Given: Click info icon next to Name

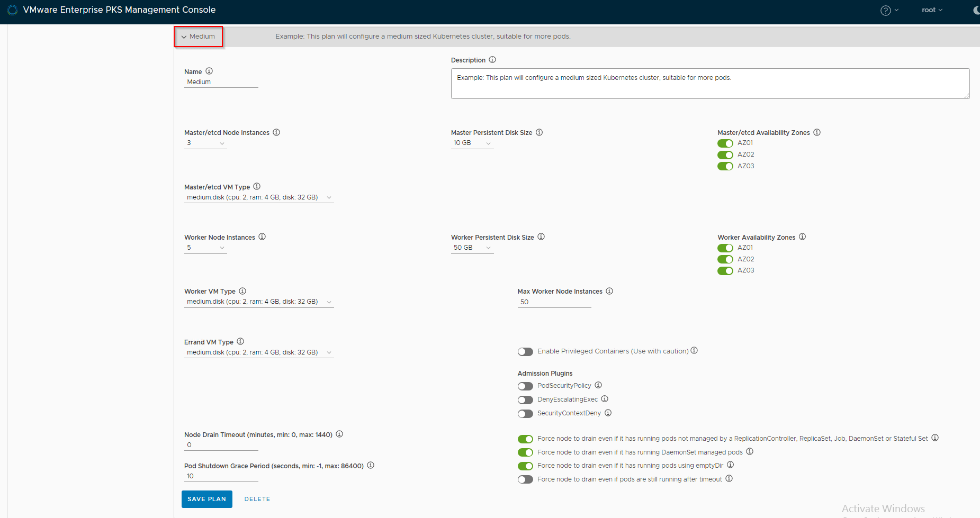Looking at the screenshot, I should tap(209, 71).
